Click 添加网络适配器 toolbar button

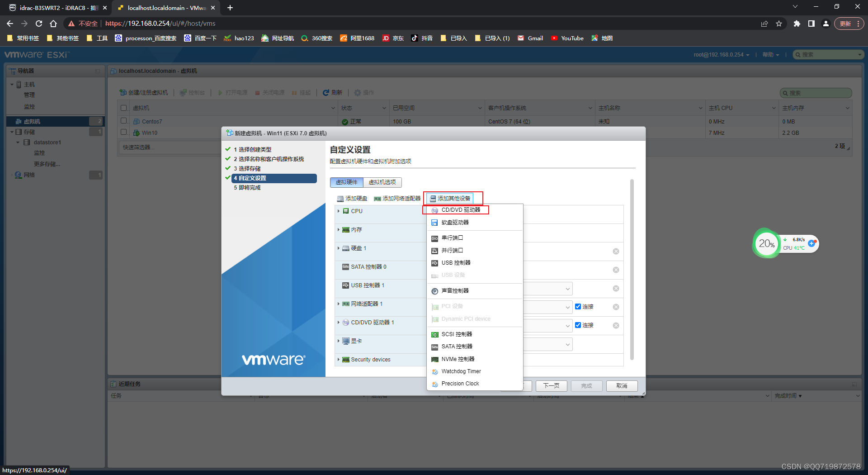(x=397, y=199)
